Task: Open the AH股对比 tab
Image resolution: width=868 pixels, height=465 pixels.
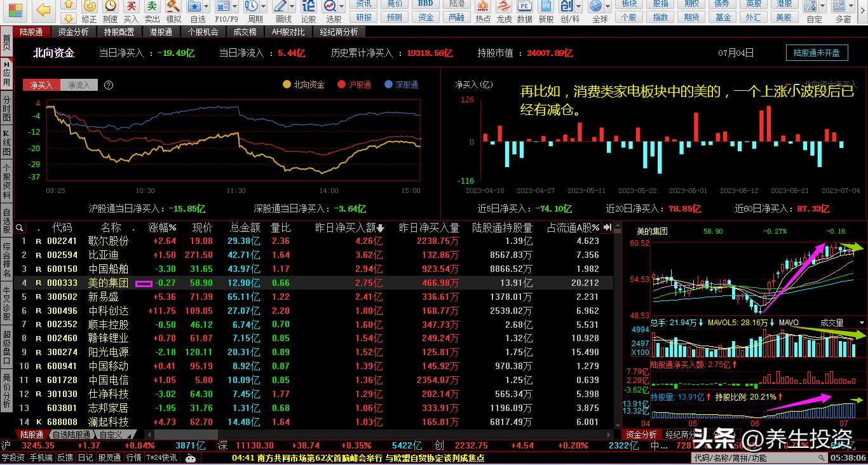Action: click(287, 31)
